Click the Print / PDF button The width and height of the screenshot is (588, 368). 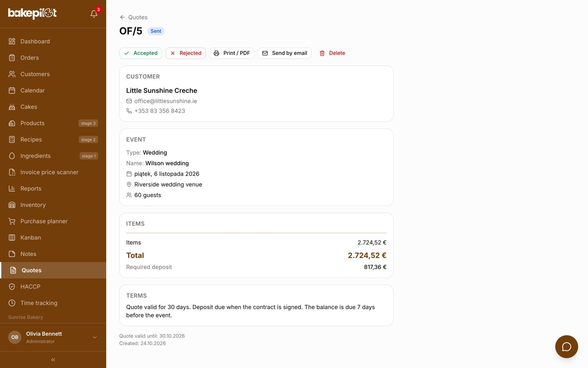pos(232,53)
